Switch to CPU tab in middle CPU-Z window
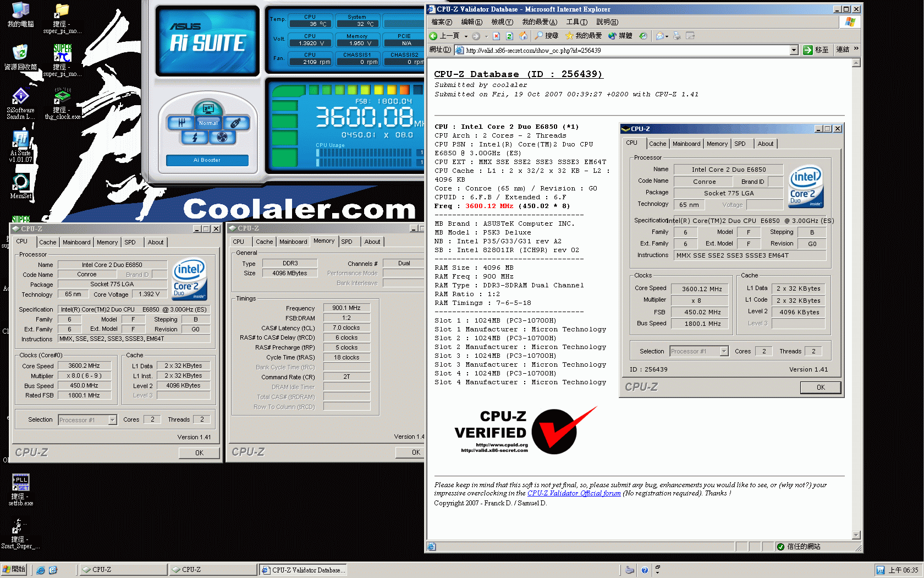 (x=239, y=242)
